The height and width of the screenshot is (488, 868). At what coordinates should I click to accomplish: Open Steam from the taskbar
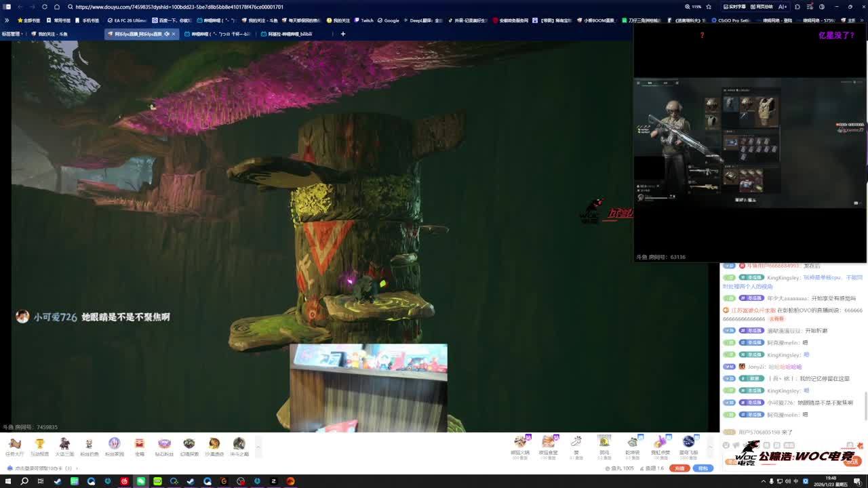58,481
